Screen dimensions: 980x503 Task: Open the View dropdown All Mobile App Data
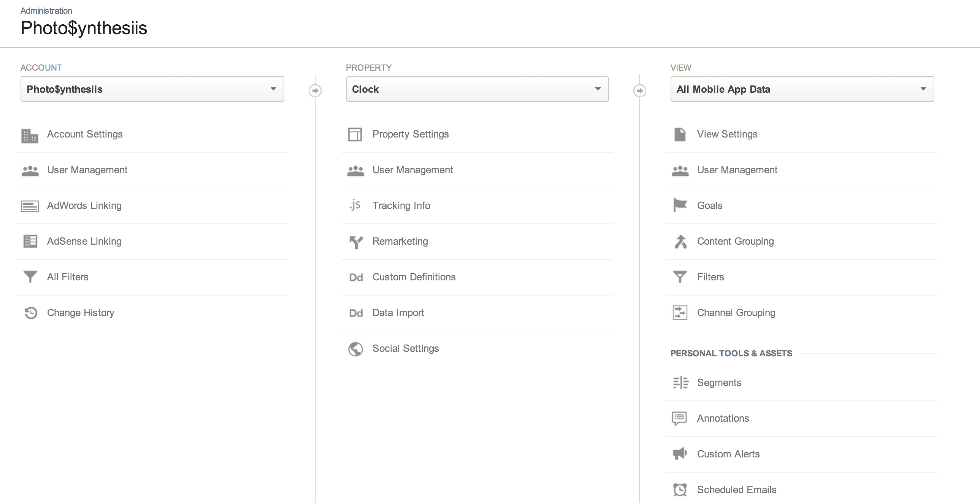(802, 89)
